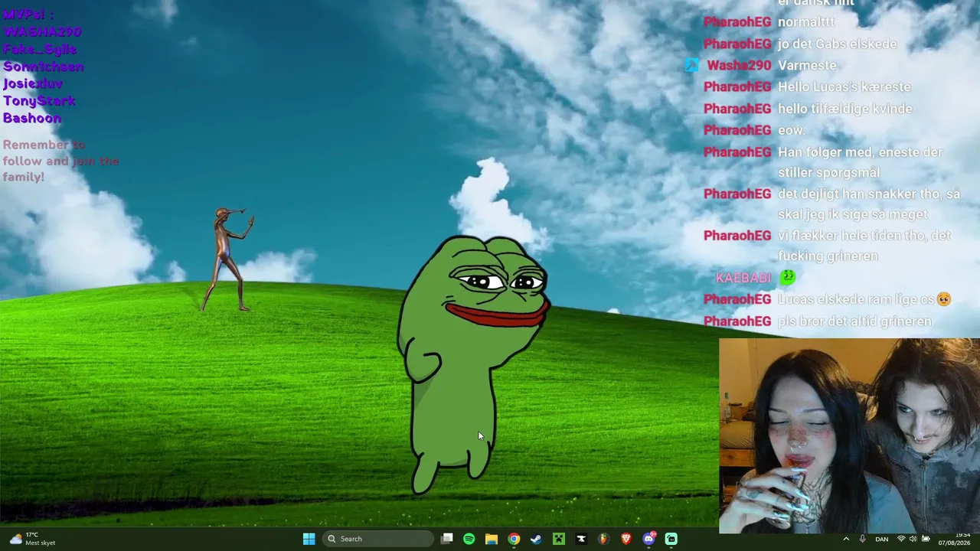980x551 pixels.
Task: Click Sonn1chsen in the MVPs list
Action: [x=44, y=67]
